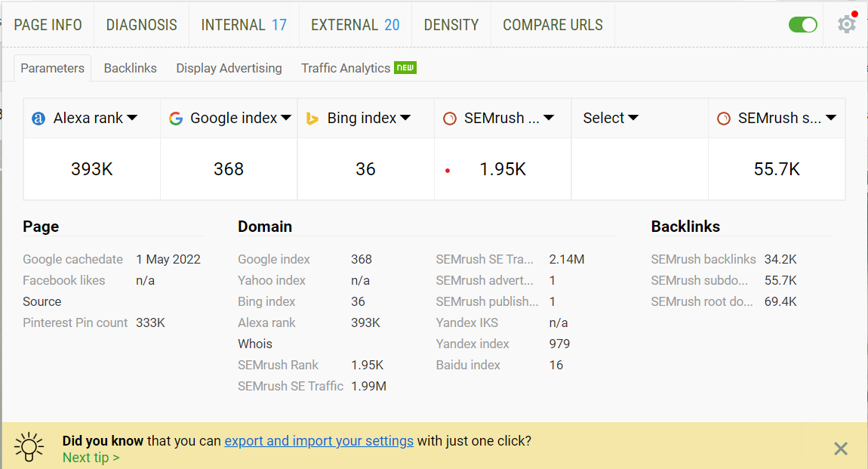Select the Display Advertising sub-tab
The height and width of the screenshot is (469, 868).
pyautogui.click(x=229, y=68)
